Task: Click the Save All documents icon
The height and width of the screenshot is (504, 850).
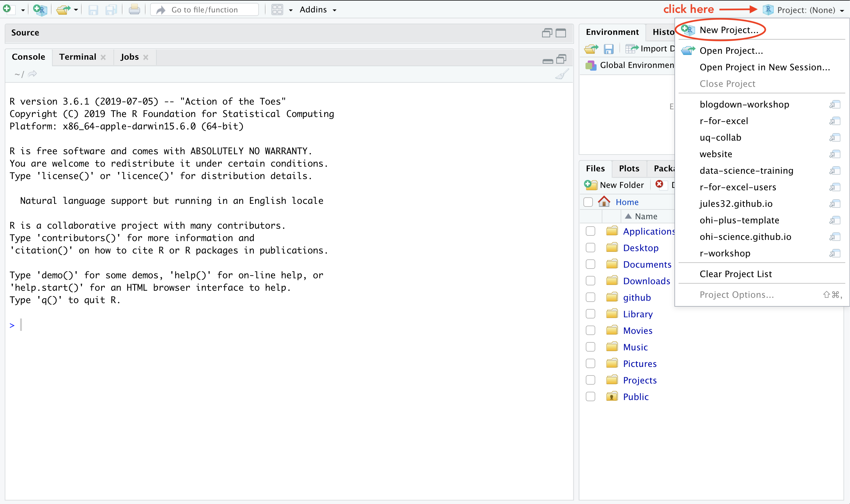Action: [111, 10]
